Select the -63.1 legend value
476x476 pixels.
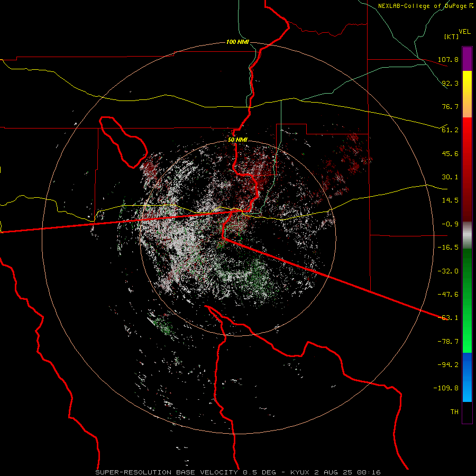(x=448, y=318)
